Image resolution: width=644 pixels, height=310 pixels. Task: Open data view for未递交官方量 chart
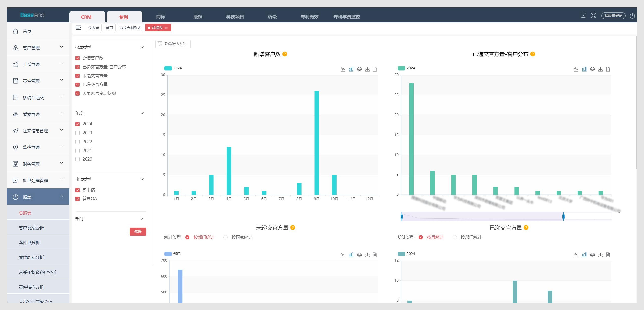375,255
